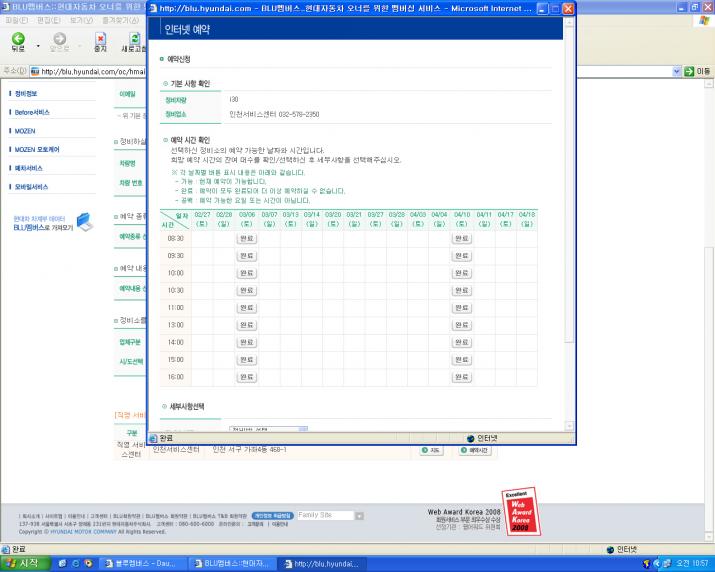Click the popup scrollbar down arrow
Image resolution: width=715 pixels, height=572 pixels.
click(x=569, y=426)
